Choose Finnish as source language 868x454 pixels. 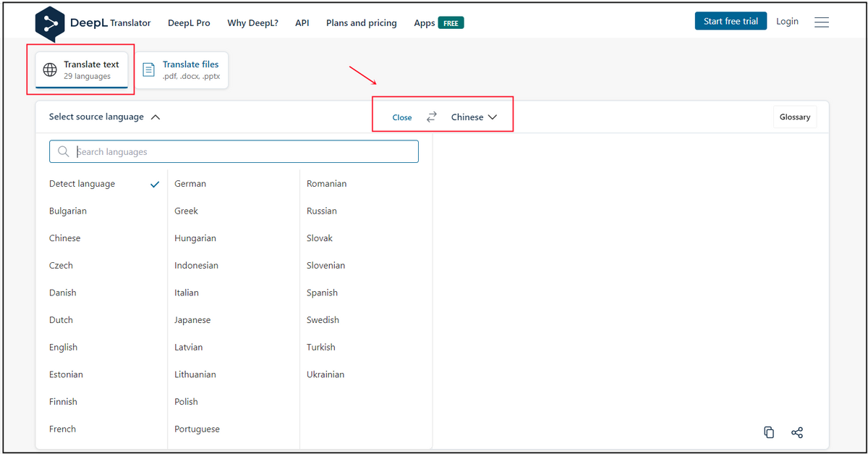[63, 401]
